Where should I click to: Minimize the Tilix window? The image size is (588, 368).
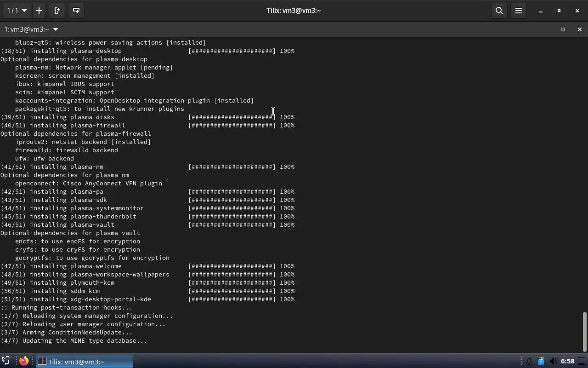click(541, 11)
